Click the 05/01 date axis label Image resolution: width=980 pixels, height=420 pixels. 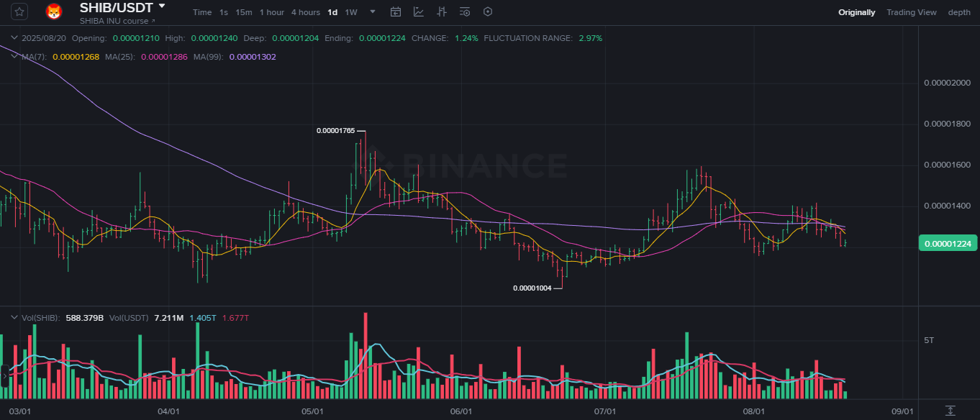[x=312, y=411]
